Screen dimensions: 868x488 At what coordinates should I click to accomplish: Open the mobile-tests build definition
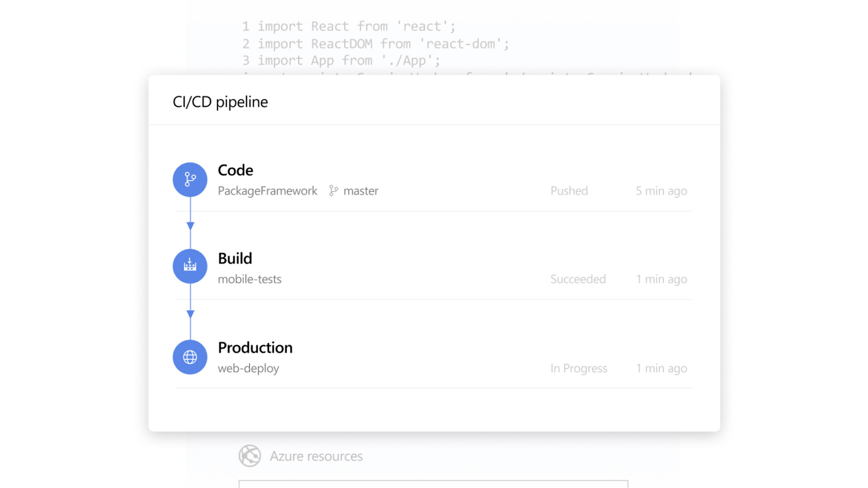(x=250, y=279)
